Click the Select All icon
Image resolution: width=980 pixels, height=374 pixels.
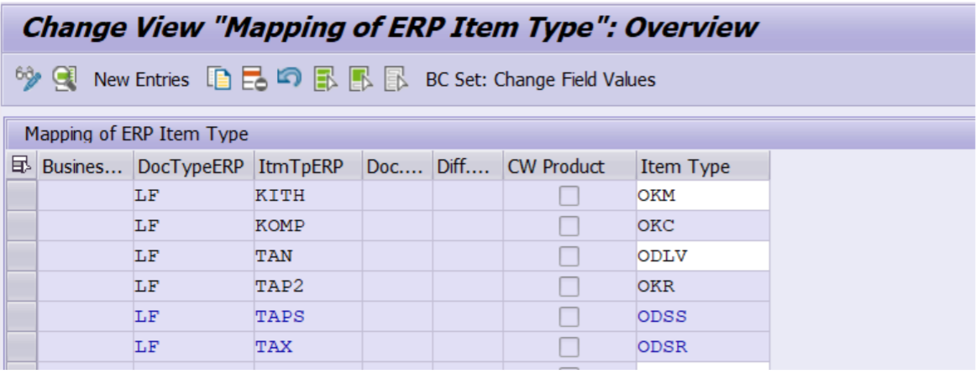[x=325, y=80]
